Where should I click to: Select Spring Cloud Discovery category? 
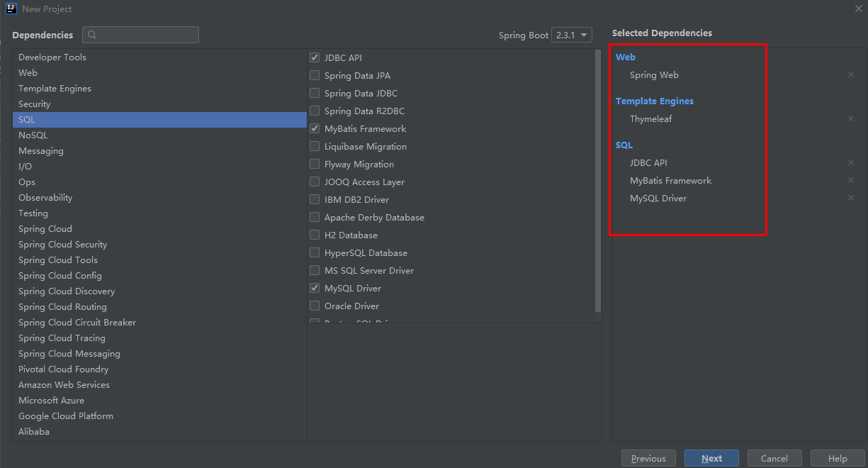(159, 291)
